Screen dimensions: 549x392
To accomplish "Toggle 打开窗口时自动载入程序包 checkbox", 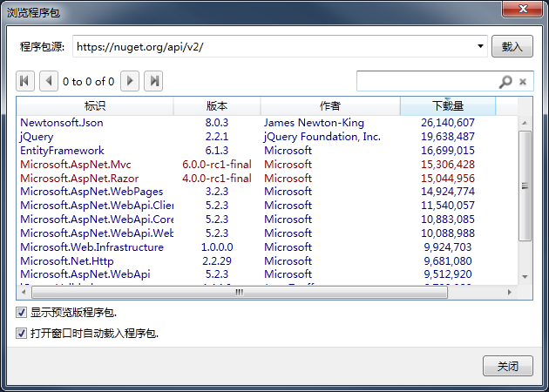I will [22, 333].
